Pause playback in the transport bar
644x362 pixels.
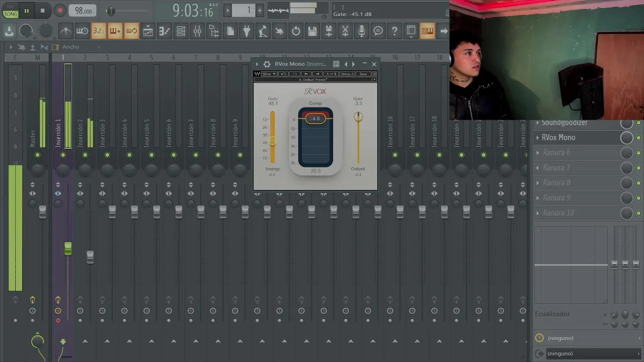point(27,10)
